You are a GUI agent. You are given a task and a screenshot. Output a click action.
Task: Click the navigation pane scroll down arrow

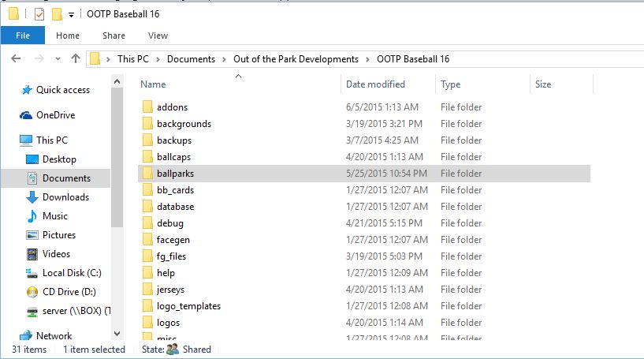pos(117,335)
